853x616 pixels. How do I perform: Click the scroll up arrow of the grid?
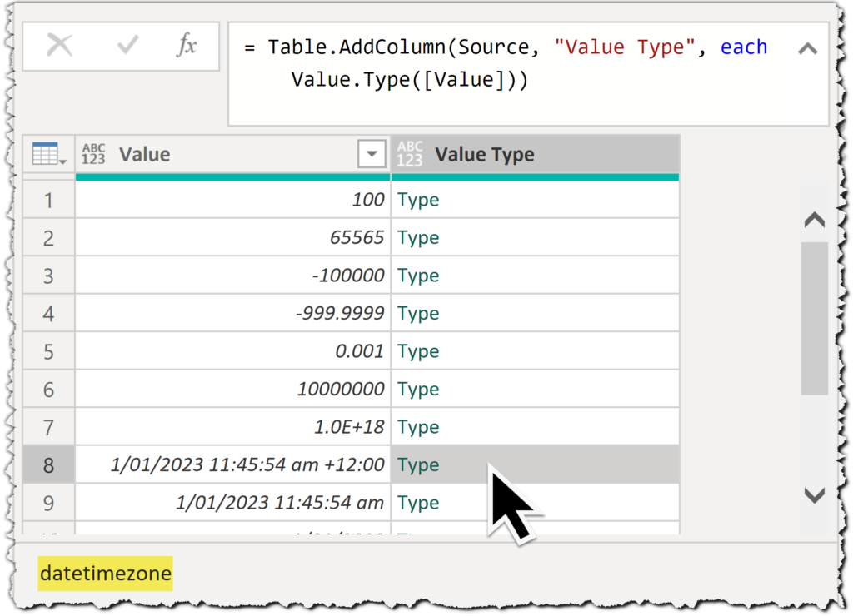point(815,220)
